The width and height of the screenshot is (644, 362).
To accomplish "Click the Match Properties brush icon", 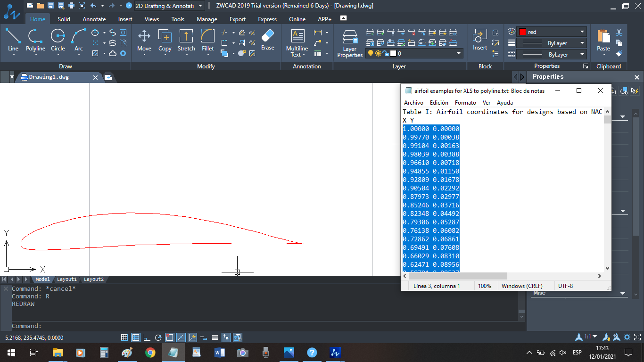I will [619, 53].
